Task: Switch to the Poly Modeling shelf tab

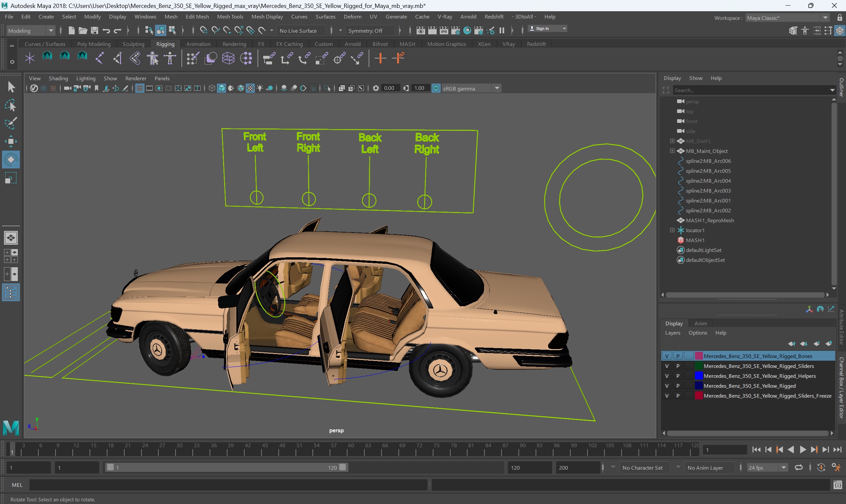Action: (94, 44)
